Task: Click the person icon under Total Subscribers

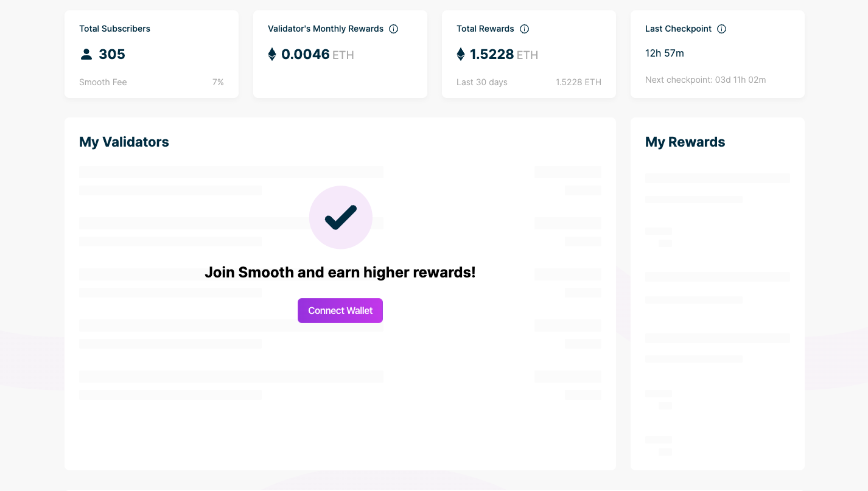Action: click(x=86, y=54)
